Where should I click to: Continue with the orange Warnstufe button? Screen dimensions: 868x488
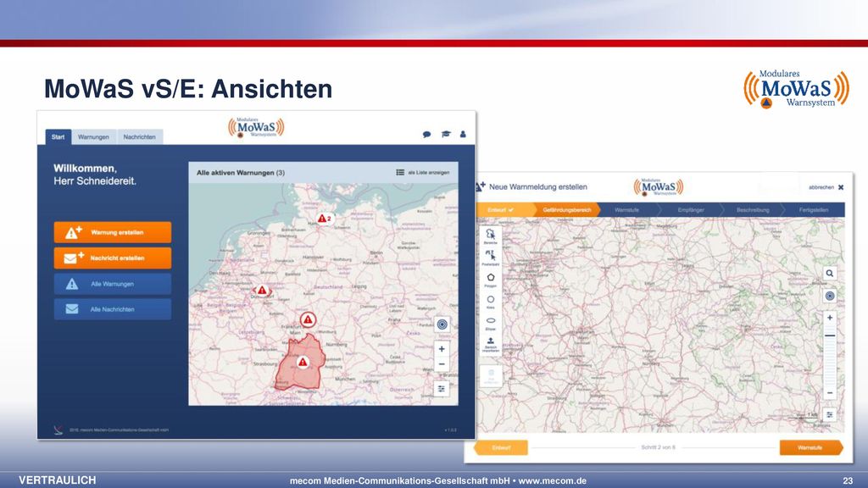pyautogui.click(x=810, y=447)
